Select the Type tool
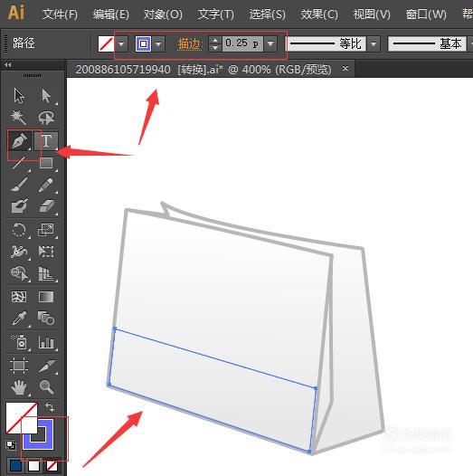This screenshot has width=473, height=476. [x=46, y=141]
